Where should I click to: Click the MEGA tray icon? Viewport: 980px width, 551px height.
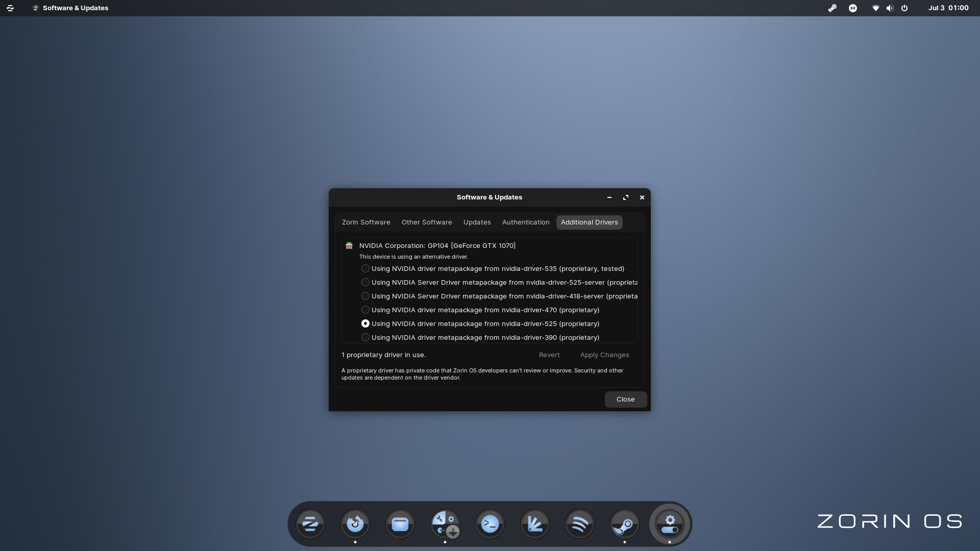click(853, 8)
